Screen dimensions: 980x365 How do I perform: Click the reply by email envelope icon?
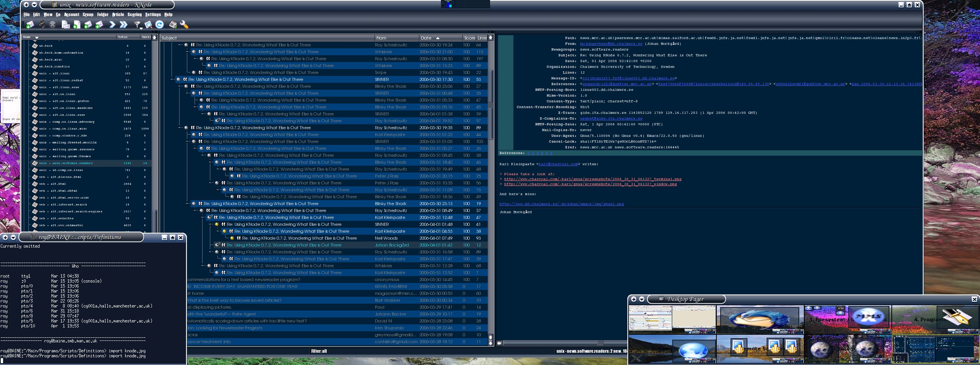[x=88, y=25]
